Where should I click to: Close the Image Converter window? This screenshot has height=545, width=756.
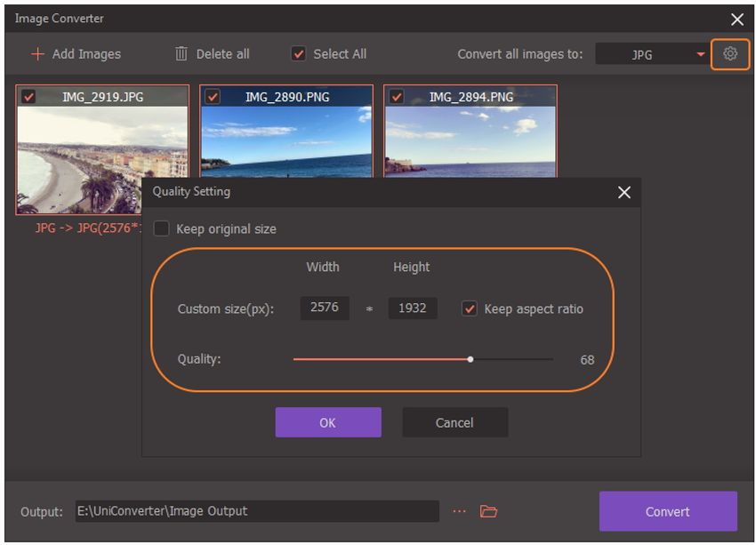coord(736,19)
